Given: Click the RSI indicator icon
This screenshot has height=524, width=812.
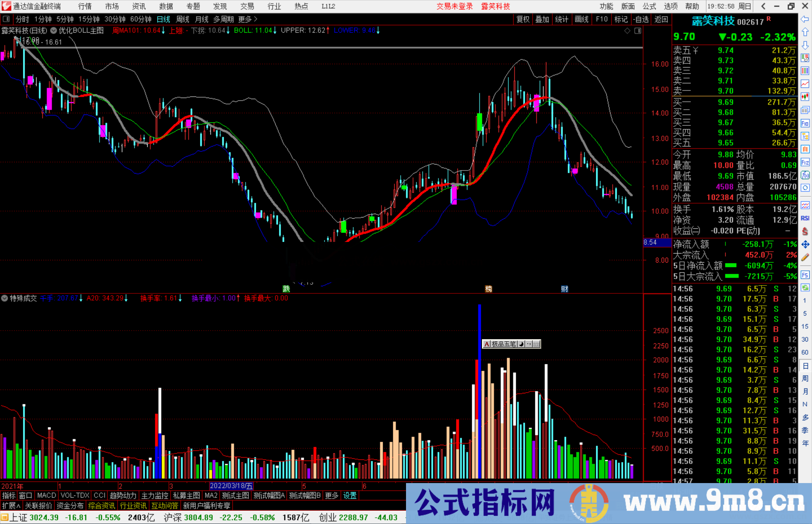Looking at the screenshot, I should [805, 218].
